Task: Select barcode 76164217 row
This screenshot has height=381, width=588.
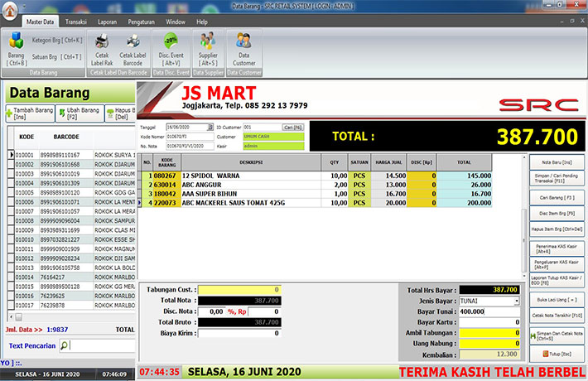Action: (71, 277)
